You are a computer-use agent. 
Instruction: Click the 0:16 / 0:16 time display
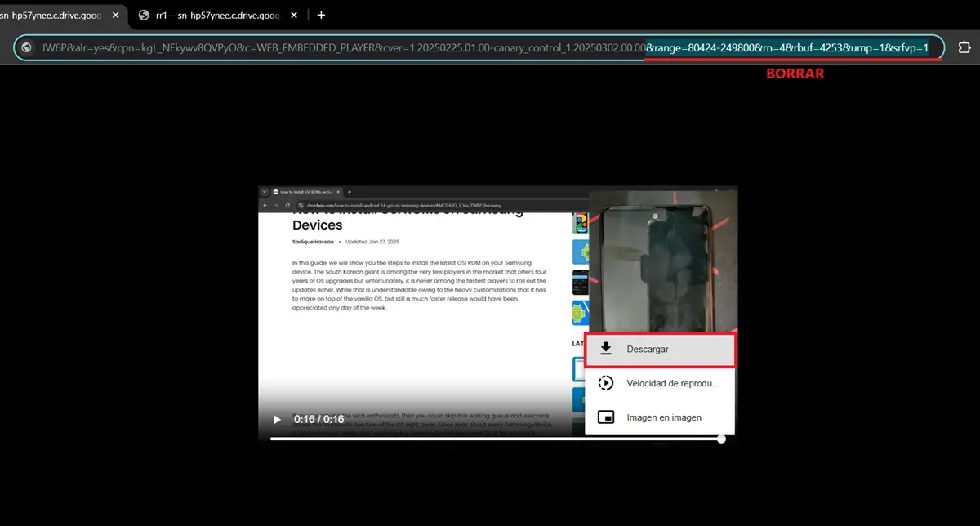[319, 419]
